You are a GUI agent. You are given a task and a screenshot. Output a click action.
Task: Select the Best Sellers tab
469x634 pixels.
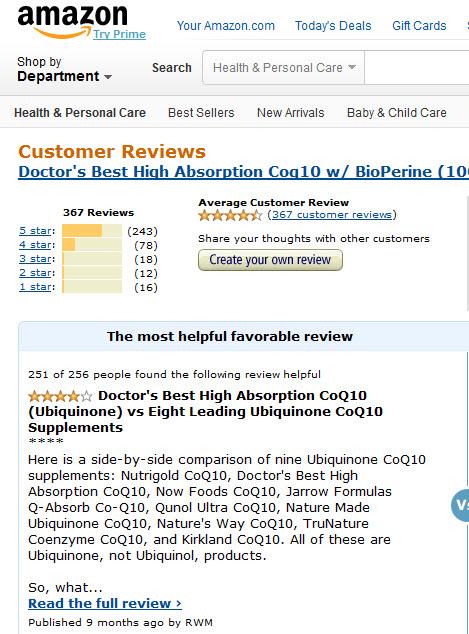pos(201,112)
